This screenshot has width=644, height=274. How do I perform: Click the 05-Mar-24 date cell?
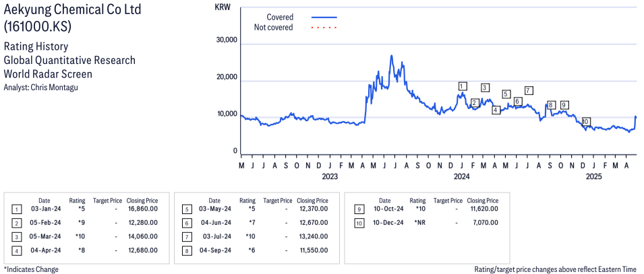point(46,237)
